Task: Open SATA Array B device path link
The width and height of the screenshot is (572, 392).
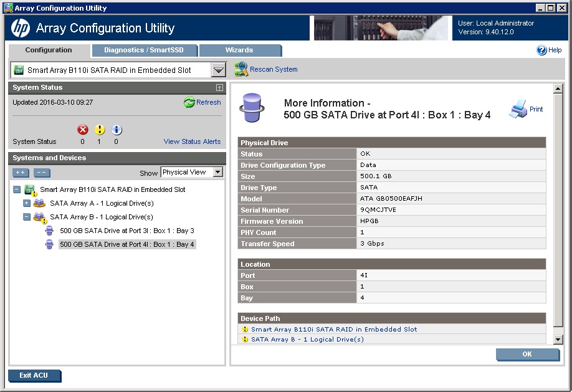Action: [x=307, y=340]
